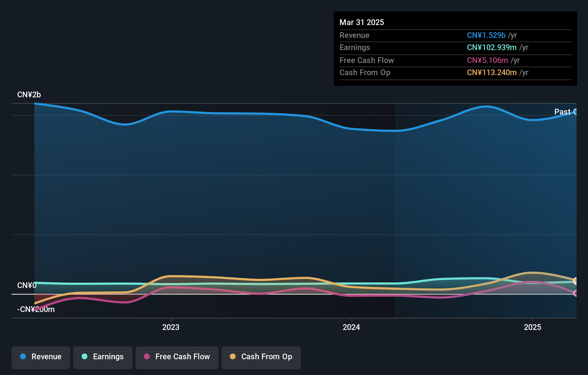This screenshot has height=375, width=588.
Task: Click the Mar 31 2025 tooltip date
Action: 362,22
